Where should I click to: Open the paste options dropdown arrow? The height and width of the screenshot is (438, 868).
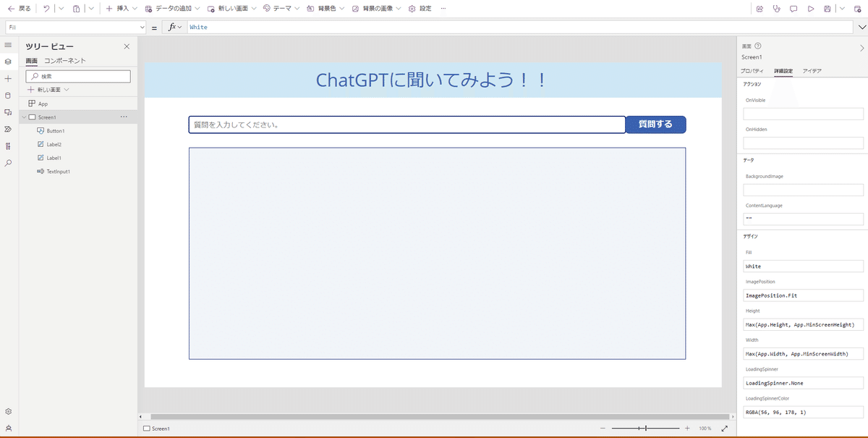[90, 9]
